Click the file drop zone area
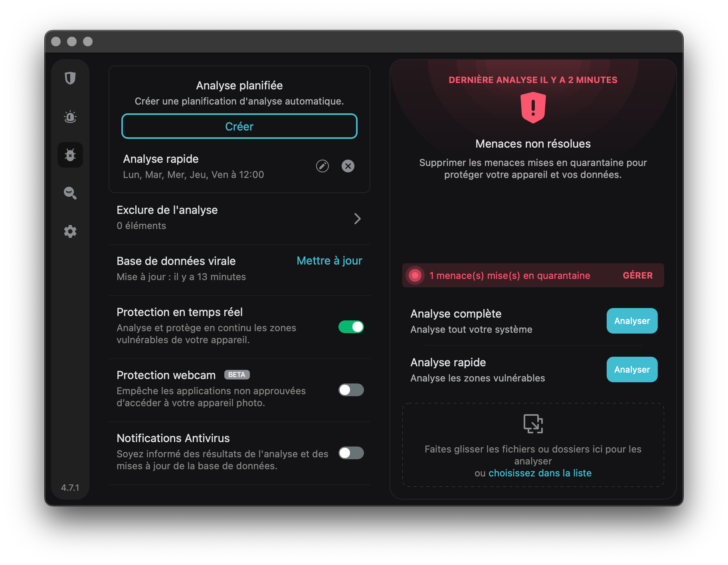 coord(533,445)
